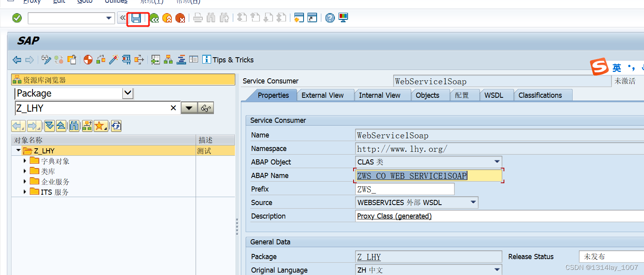Click the 对象名称 column header

(104, 140)
